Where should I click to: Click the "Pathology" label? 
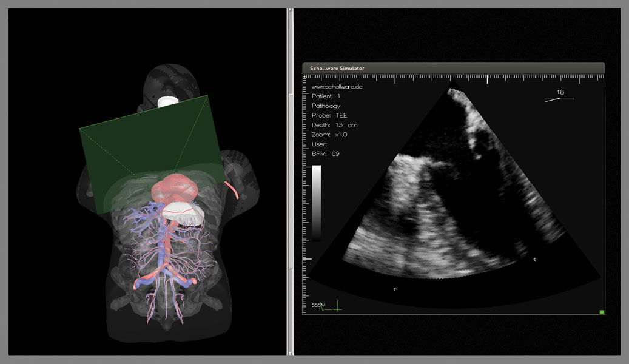(x=326, y=106)
